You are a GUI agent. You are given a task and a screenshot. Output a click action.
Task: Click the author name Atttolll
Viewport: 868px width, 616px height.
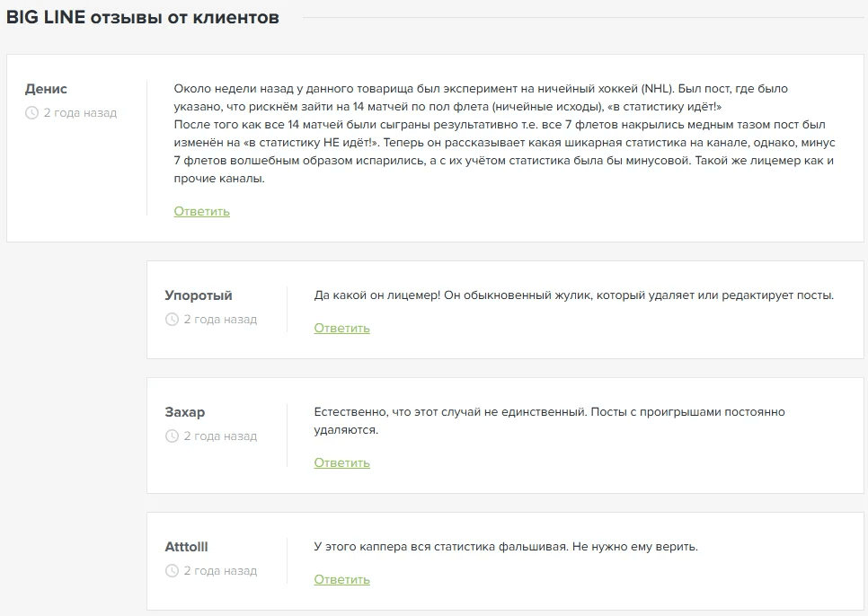point(187,547)
